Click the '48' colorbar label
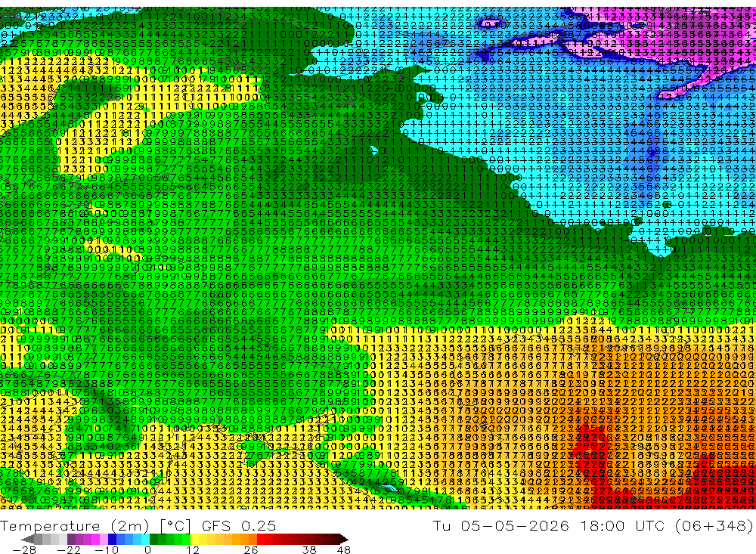The height and width of the screenshot is (554, 756). [344, 549]
